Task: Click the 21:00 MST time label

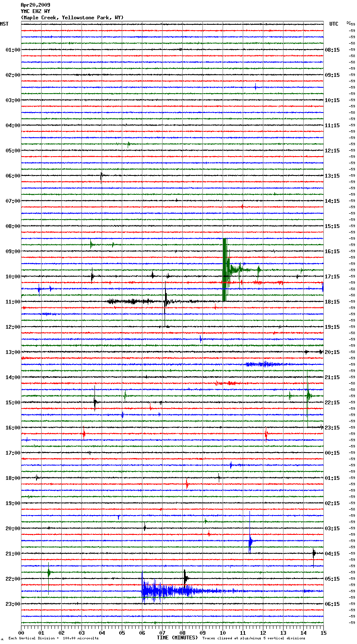Action: pyautogui.click(x=13, y=554)
